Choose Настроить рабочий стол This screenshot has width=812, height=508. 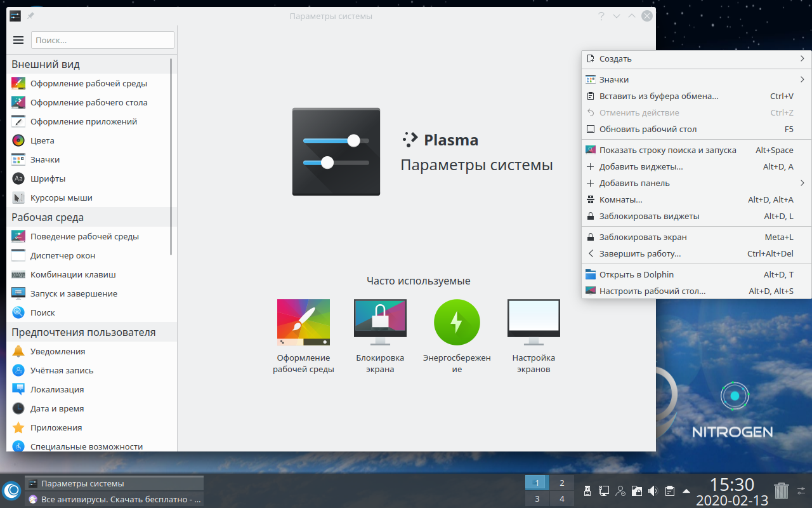(x=697, y=291)
